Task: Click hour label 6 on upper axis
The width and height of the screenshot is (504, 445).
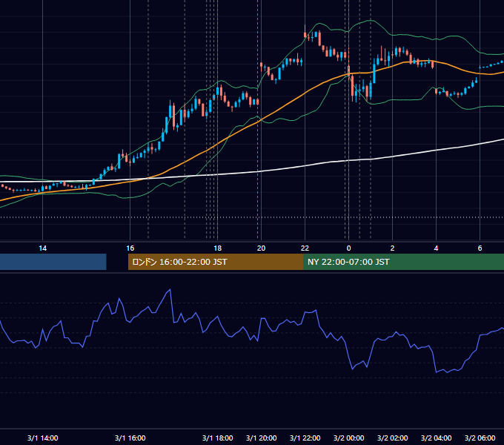Action: [480, 248]
